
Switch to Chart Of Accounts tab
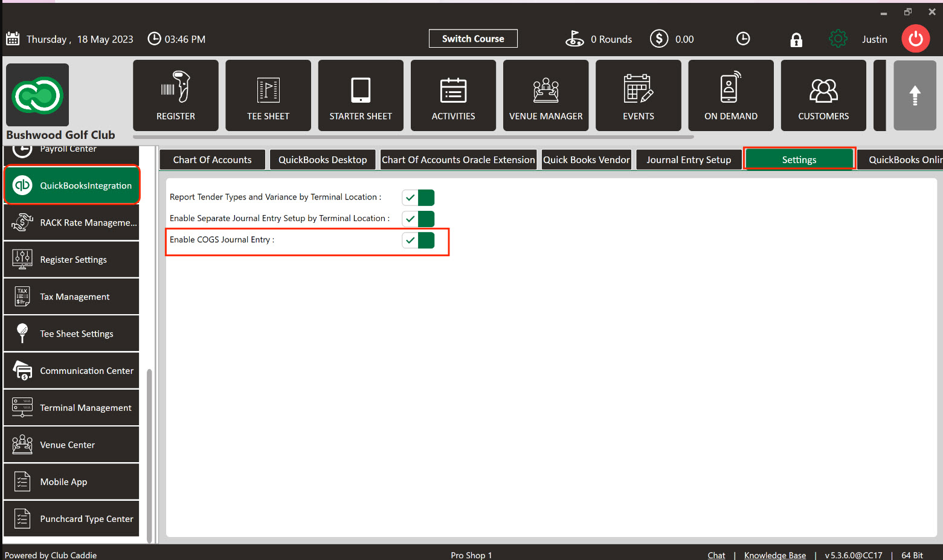pos(212,159)
